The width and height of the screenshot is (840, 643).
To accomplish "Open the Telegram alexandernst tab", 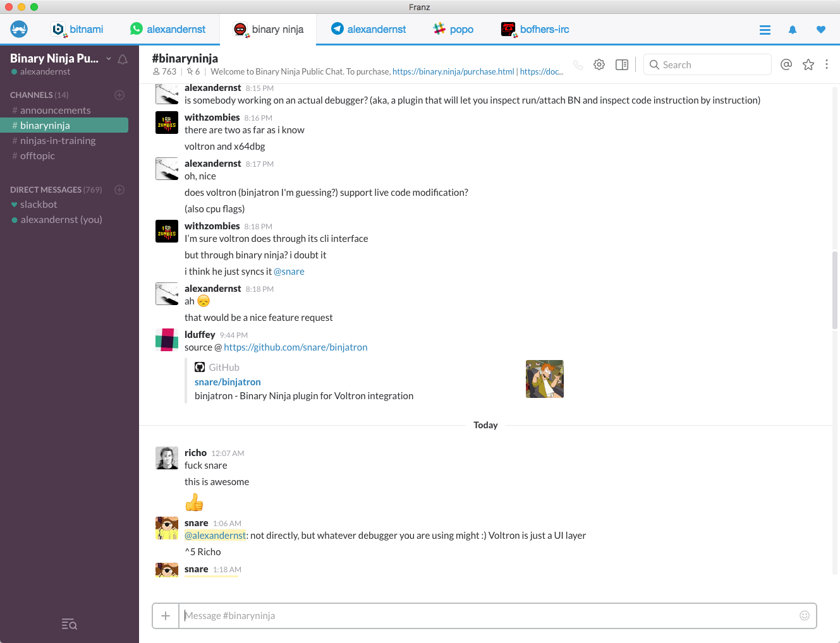I will 368,29.
